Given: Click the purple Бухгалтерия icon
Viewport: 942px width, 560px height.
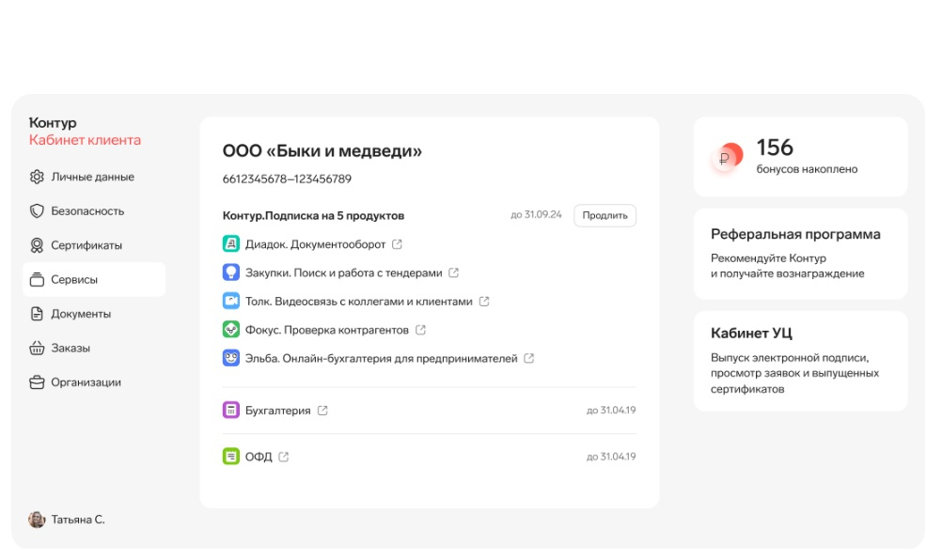Looking at the screenshot, I should coord(230,410).
